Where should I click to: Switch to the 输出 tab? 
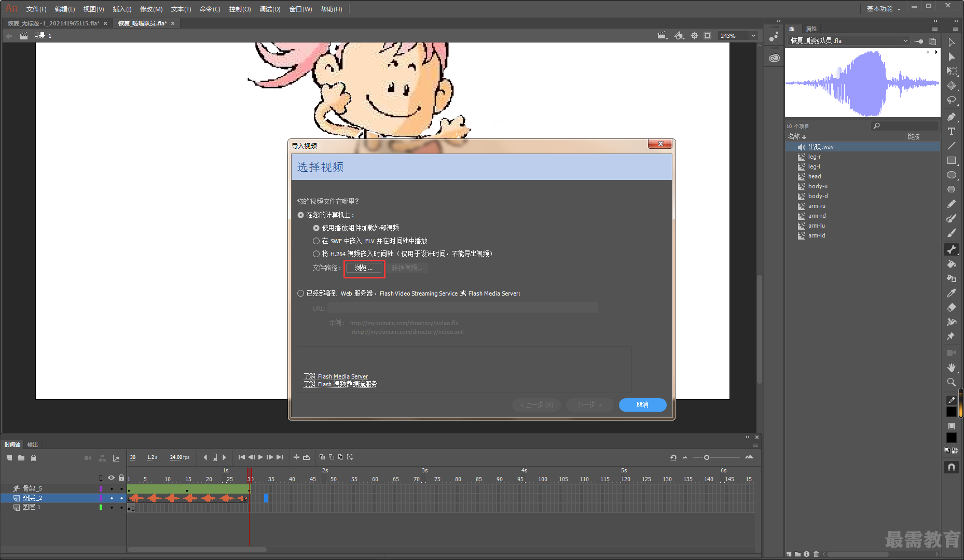coord(33,444)
